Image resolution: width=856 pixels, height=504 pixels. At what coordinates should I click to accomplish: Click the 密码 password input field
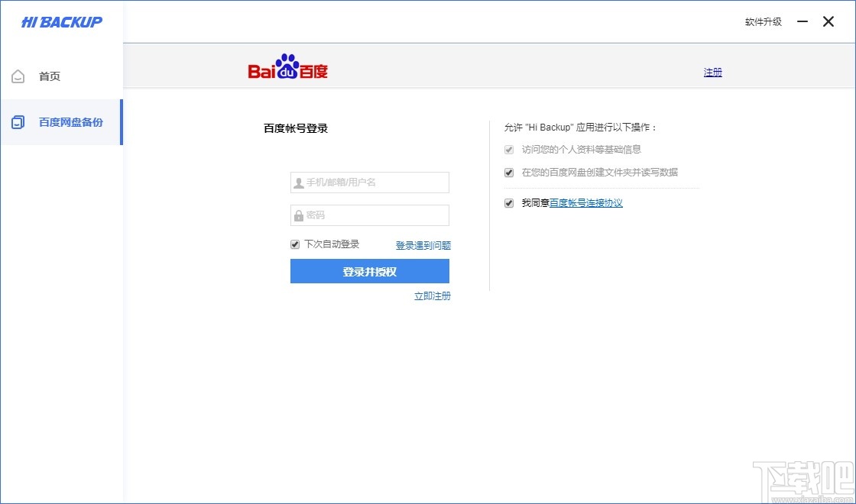(369, 215)
